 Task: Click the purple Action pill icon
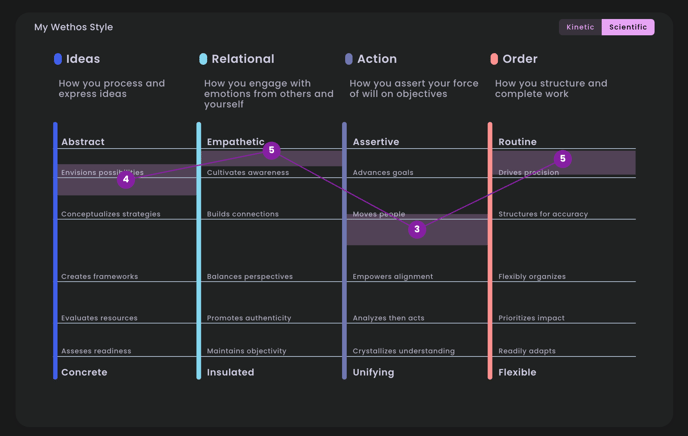[349, 59]
